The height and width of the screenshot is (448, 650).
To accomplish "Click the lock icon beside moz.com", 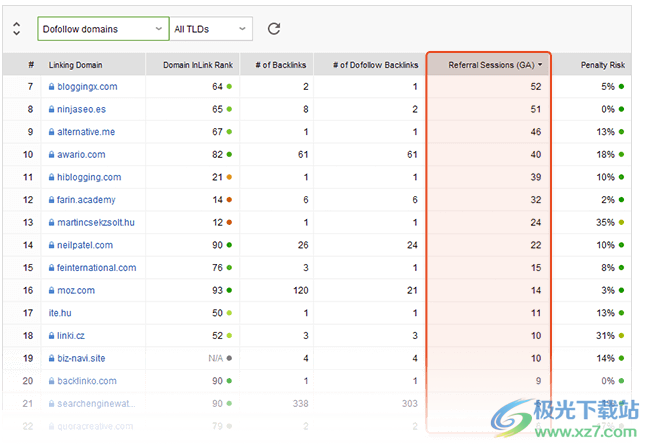I will coord(51,291).
